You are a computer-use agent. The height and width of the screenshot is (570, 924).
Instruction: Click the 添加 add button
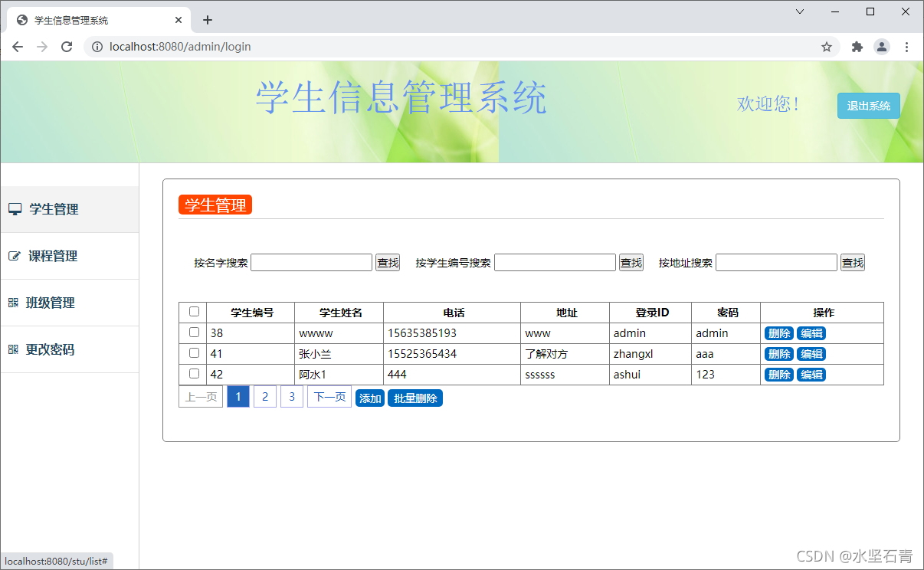tap(370, 398)
